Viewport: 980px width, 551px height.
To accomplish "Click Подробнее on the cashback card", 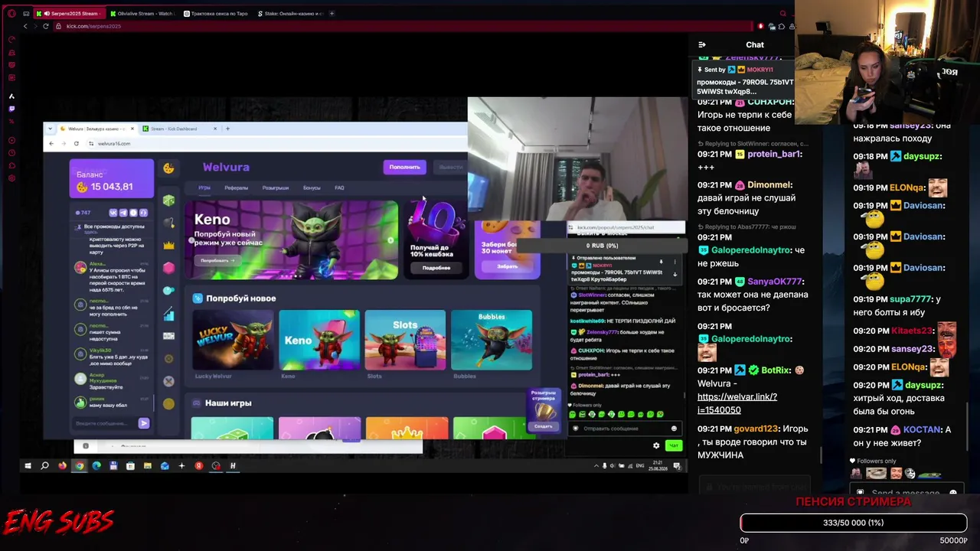I will [436, 268].
